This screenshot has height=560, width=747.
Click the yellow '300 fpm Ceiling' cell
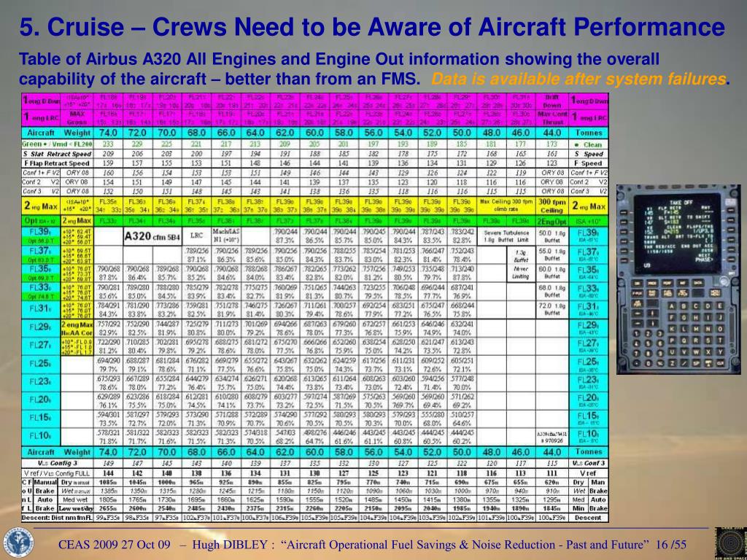[552, 206]
